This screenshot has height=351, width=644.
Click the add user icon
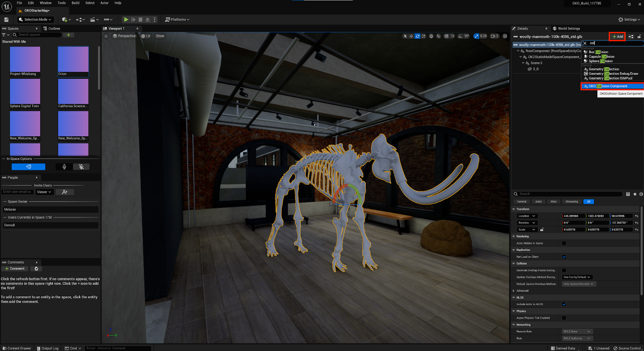[64, 192]
